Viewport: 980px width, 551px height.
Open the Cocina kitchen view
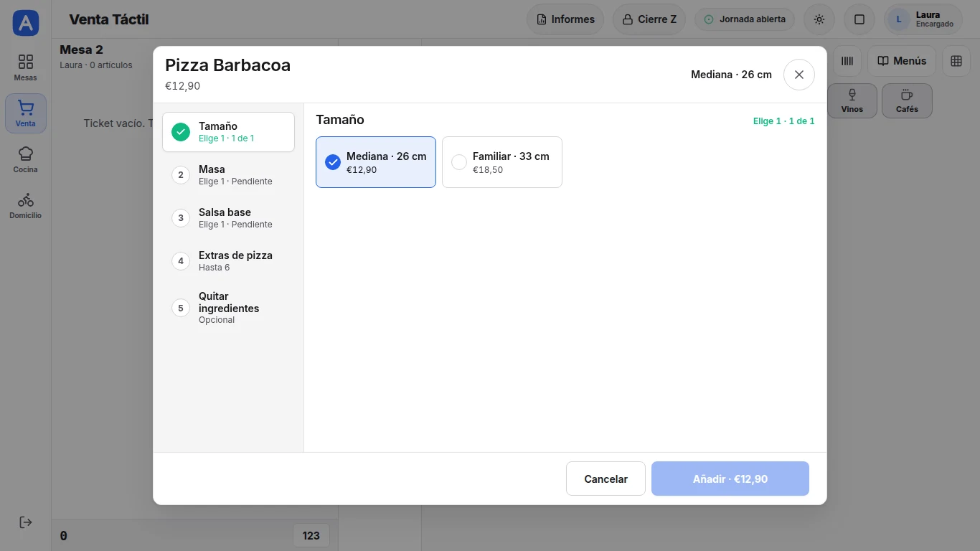[25, 159]
